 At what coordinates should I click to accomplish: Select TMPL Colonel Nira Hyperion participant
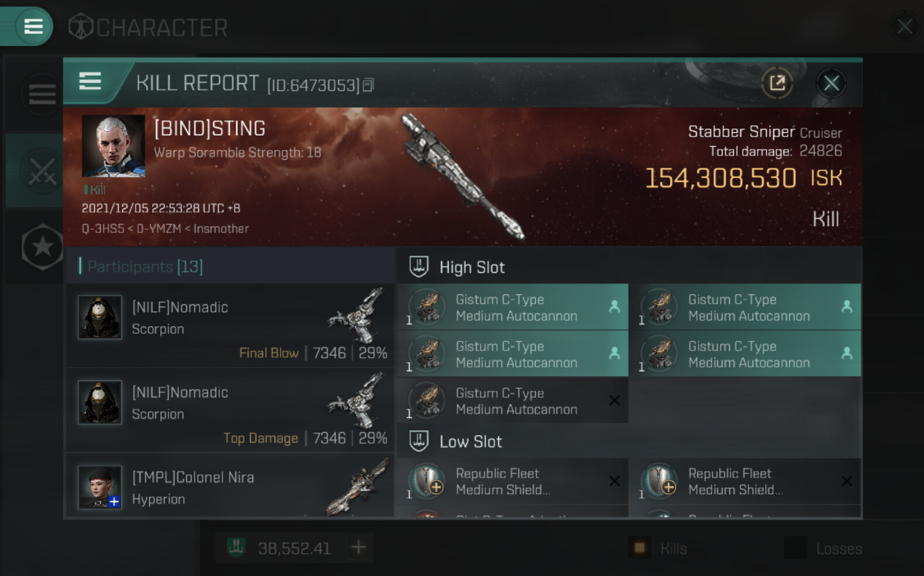click(230, 486)
